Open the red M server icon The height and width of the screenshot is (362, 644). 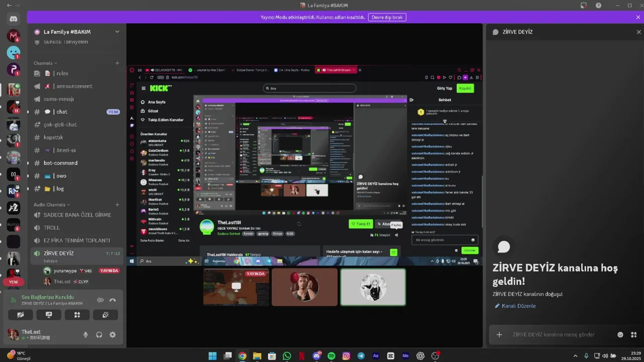click(14, 36)
